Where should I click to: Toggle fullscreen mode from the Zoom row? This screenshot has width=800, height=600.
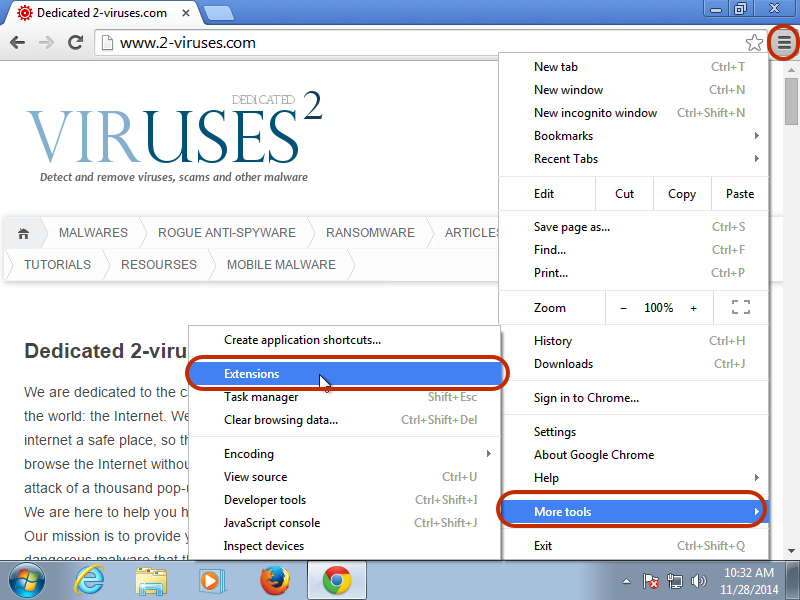pos(740,307)
